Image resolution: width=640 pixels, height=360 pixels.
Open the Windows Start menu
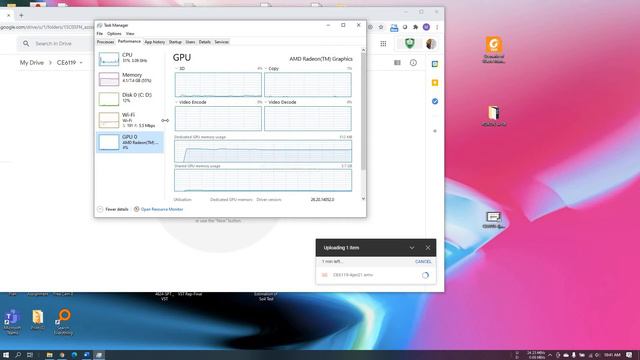pyautogui.click(x=6, y=355)
